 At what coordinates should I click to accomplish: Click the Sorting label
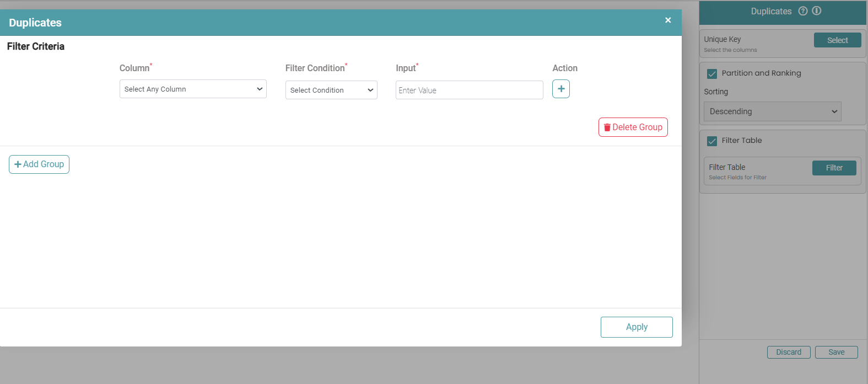point(716,92)
